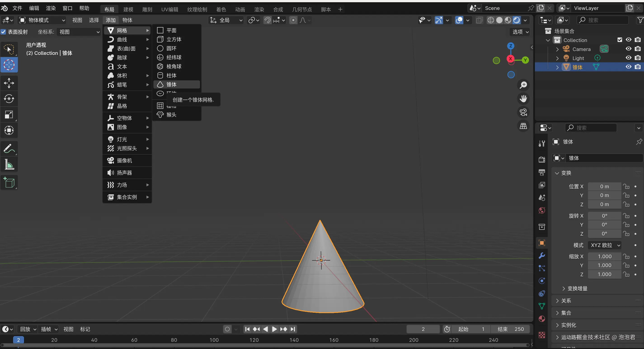
Task: Click the Add Cube tool icon
Action: click(9, 182)
